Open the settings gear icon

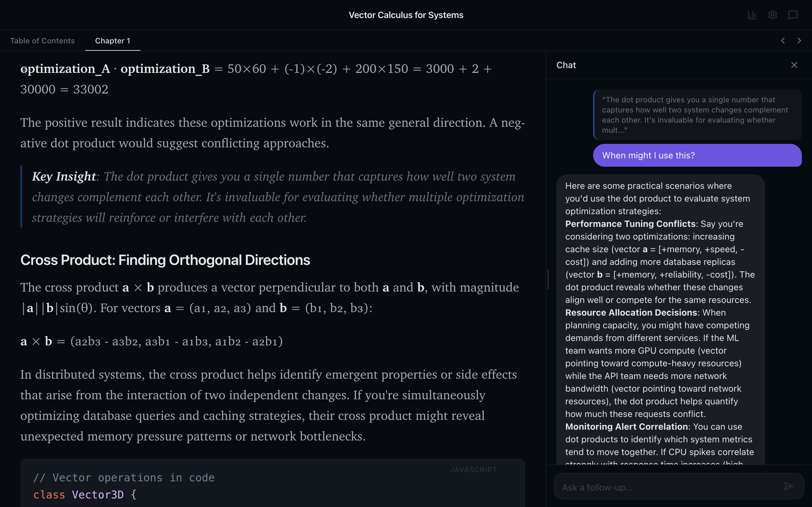(772, 15)
